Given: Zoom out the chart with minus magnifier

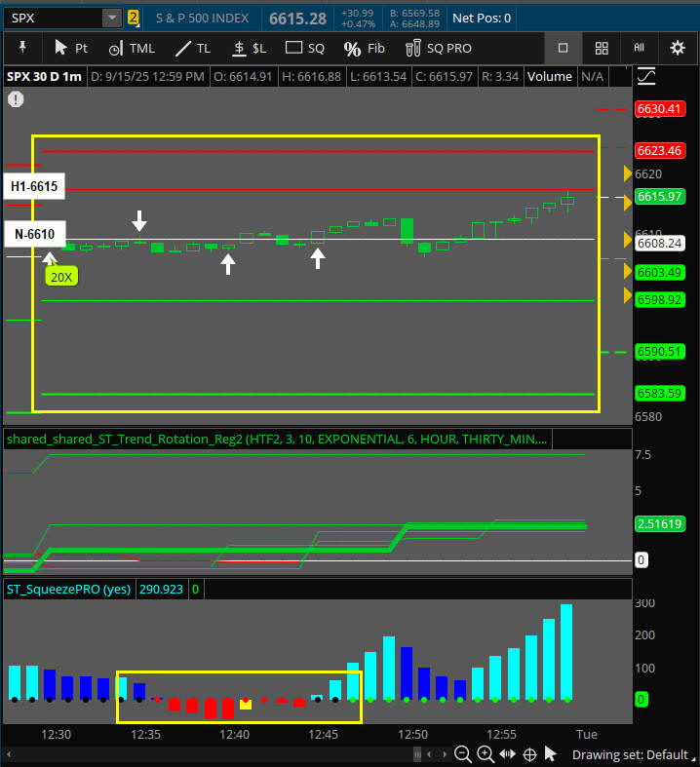Looking at the screenshot, I should coord(462,753).
